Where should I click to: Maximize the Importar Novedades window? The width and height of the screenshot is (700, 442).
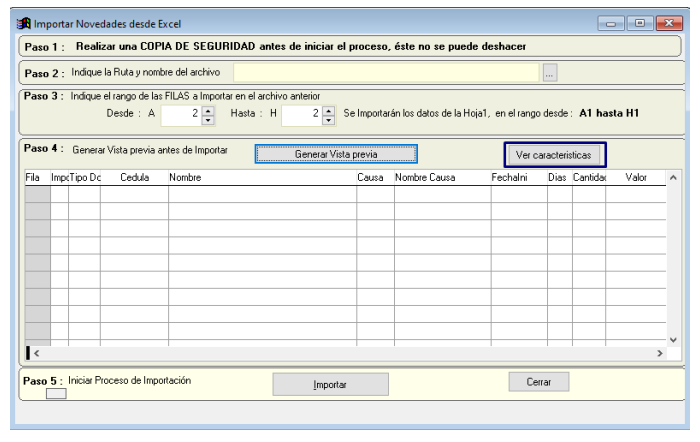[x=640, y=23]
